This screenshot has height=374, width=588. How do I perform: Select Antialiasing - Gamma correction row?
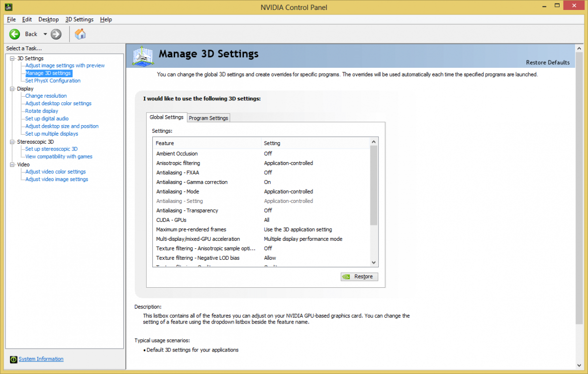point(262,182)
